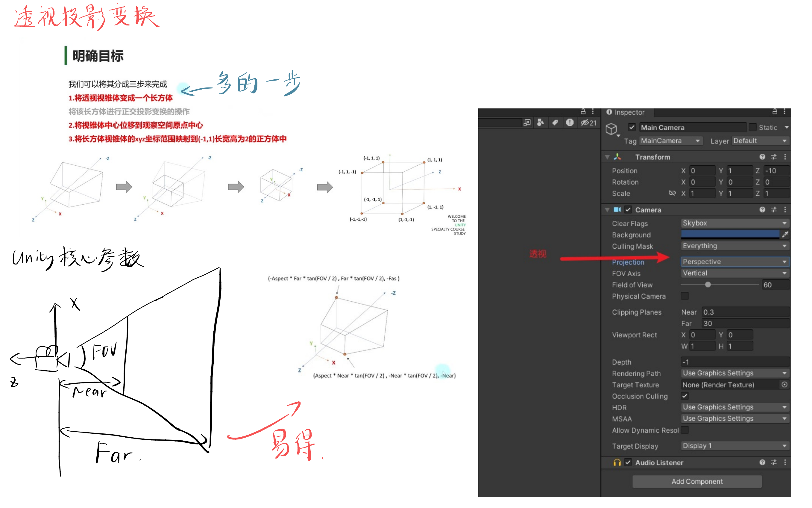Open Inspector panel kebab menu

[x=784, y=111]
